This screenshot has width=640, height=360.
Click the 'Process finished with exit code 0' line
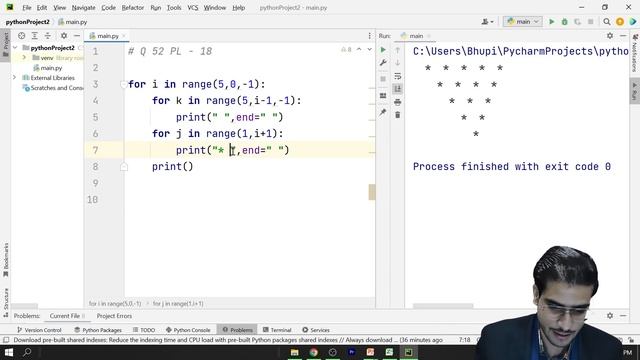point(512,167)
